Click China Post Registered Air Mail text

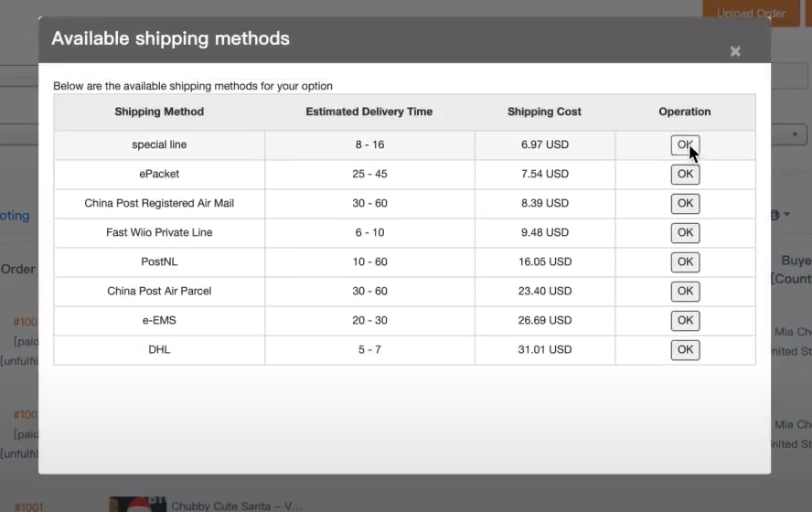click(159, 204)
